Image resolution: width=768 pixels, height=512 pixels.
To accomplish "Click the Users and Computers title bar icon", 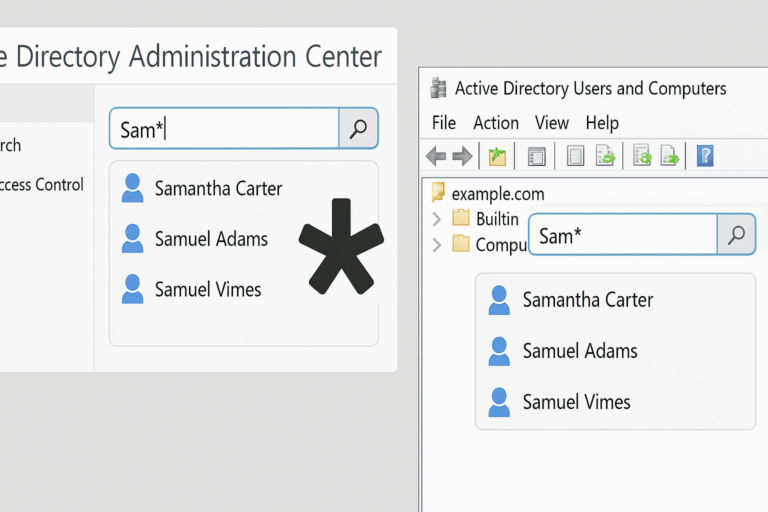I will point(438,88).
